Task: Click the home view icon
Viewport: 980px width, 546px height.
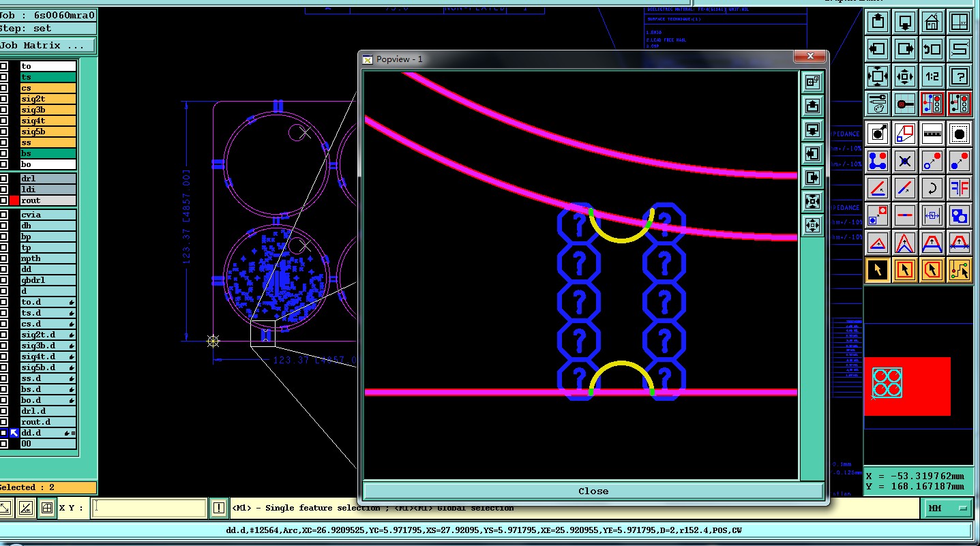Action: click(932, 22)
